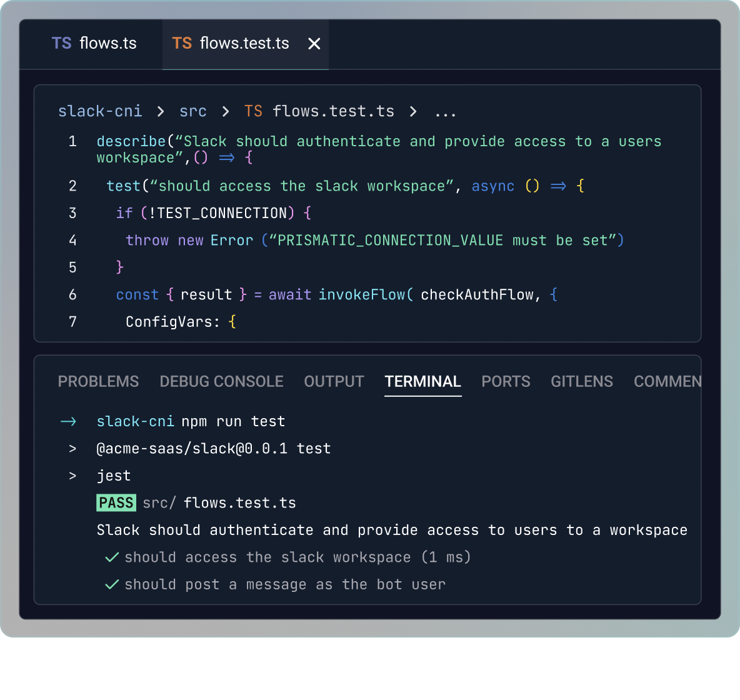
Task: Close the flows.test.ts tab
Action: (314, 44)
